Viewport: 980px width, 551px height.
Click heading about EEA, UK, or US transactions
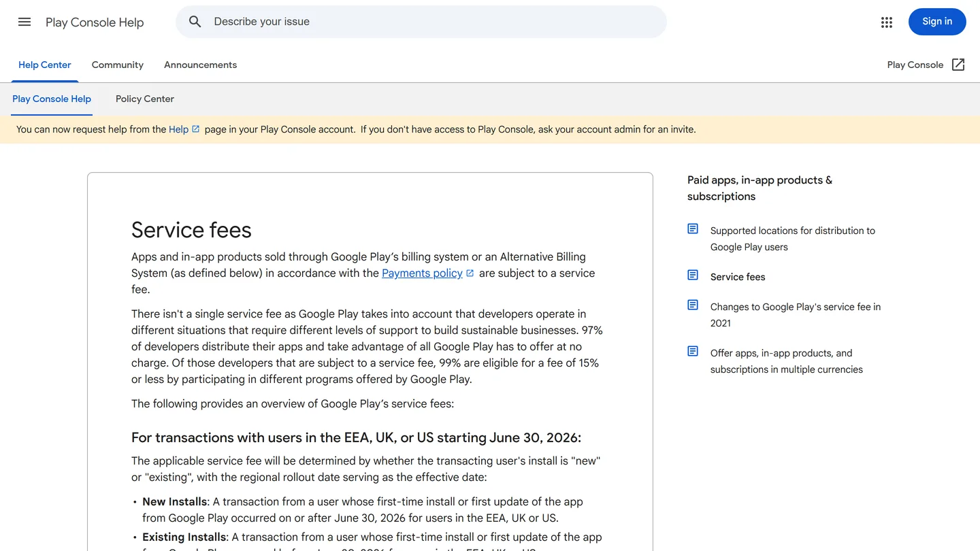click(356, 437)
